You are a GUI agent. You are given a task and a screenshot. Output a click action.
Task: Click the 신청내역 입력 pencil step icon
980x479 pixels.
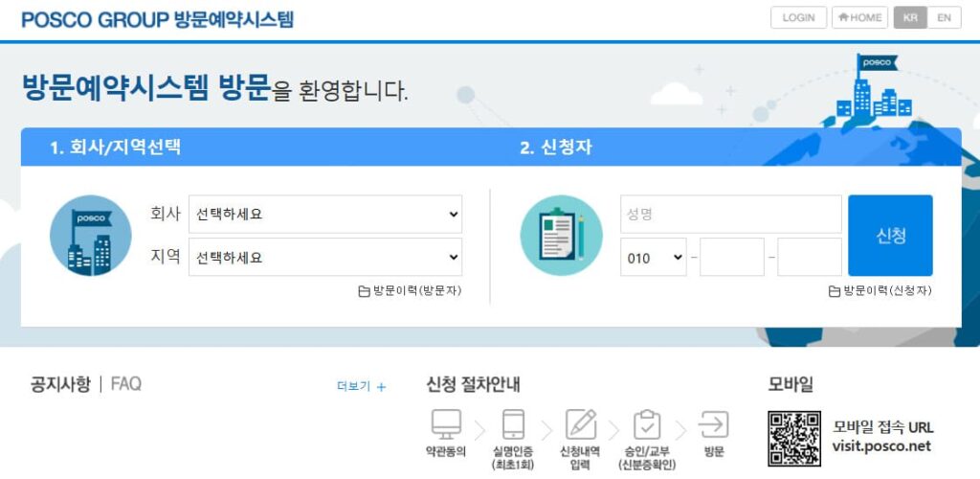click(x=581, y=424)
